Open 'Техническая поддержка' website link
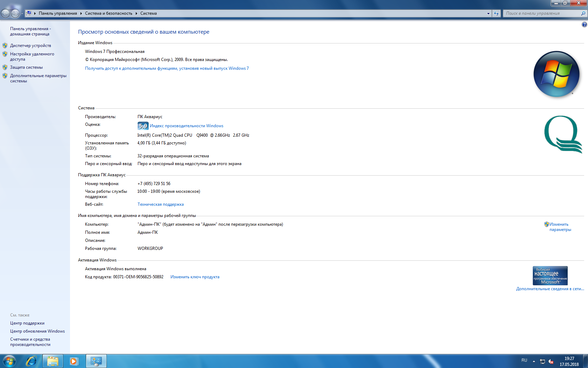 click(161, 204)
